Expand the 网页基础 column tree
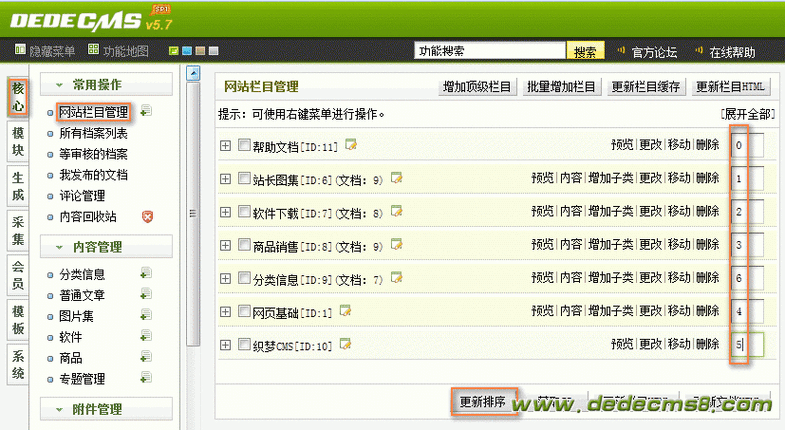This screenshot has width=785, height=430. coord(225,312)
